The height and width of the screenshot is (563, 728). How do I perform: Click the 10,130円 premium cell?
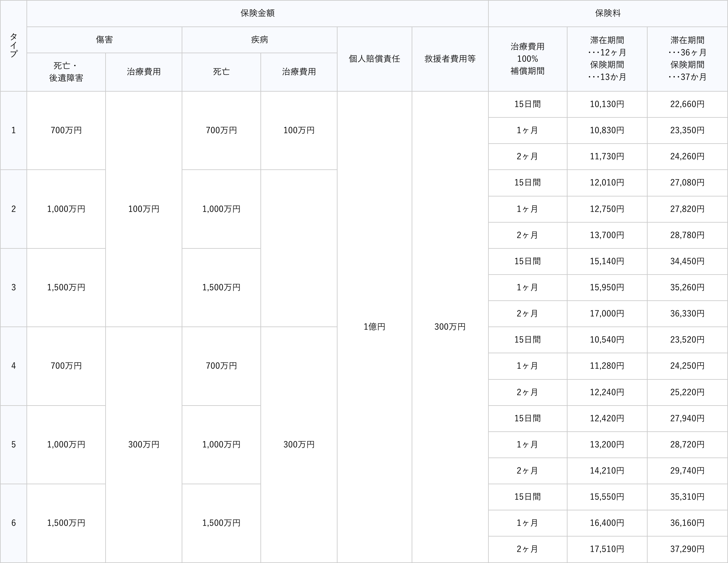point(607,104)
